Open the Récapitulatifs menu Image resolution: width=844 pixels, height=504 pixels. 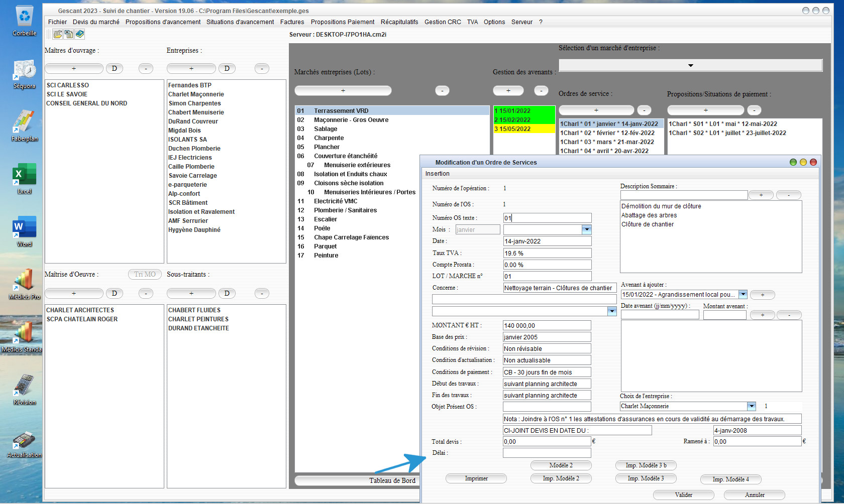point(399,22)
